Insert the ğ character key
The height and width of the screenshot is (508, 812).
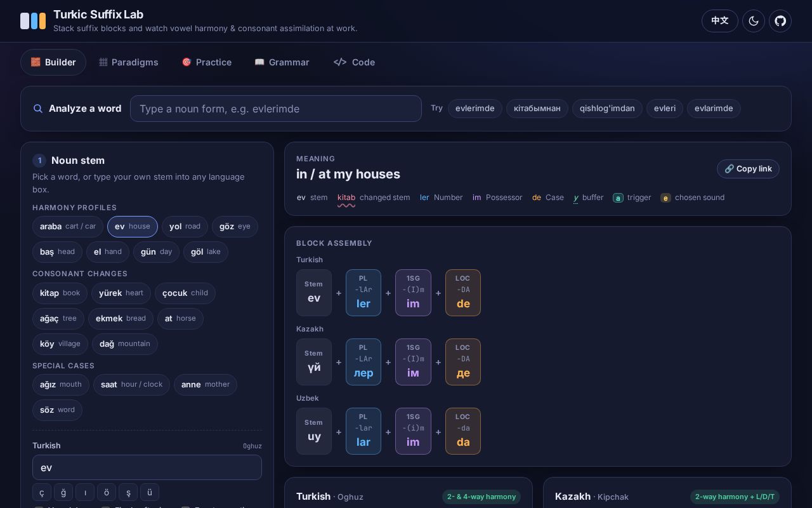(x=63, y=492)
